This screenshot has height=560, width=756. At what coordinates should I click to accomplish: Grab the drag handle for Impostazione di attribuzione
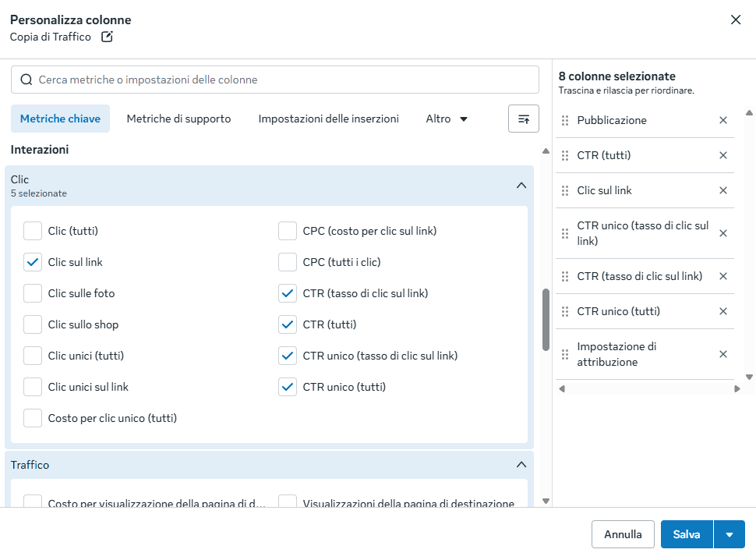point(565,355)
